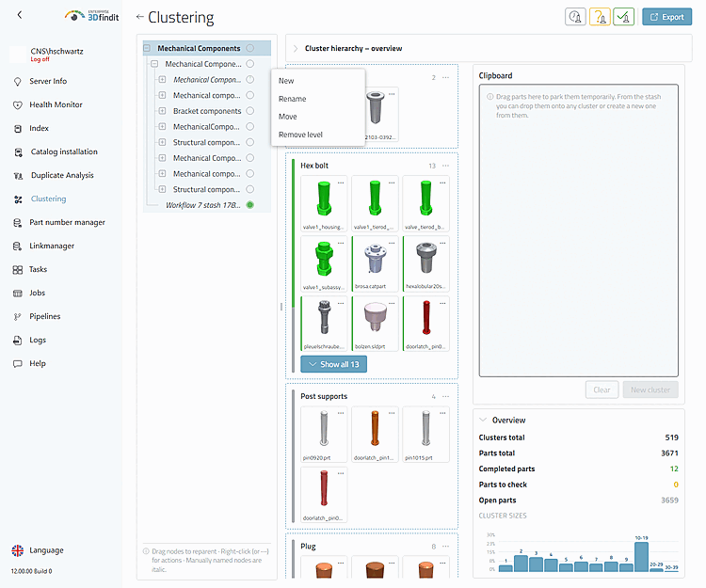Expand the Bracket components tree node

point(162,111)
